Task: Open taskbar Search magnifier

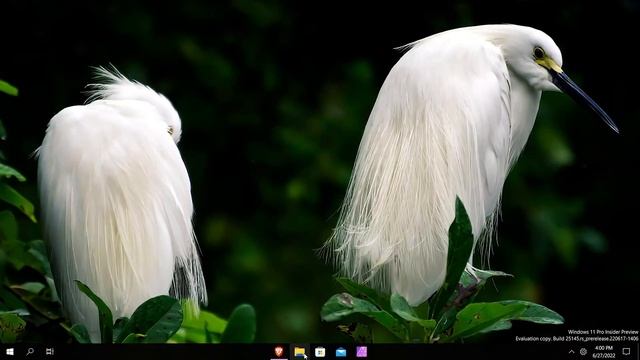Action: pyautogui.click(x=30, y=351)
